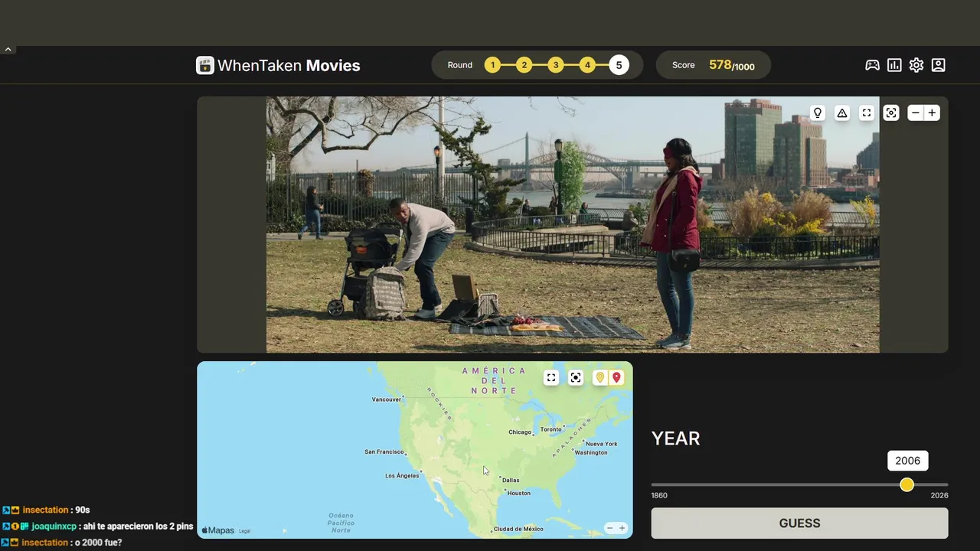Recenter the movie image view
The width and height of the screenshot is (980, 551).
coord(891,112)
